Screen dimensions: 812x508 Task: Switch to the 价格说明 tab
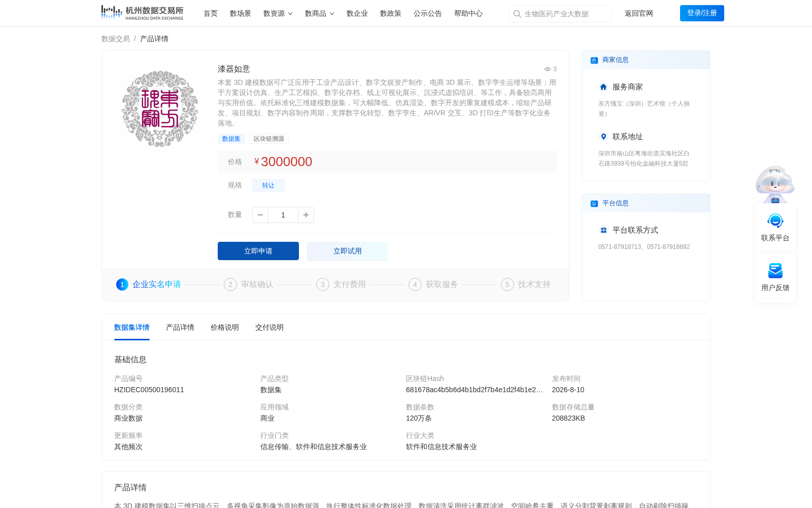(225, 328)
